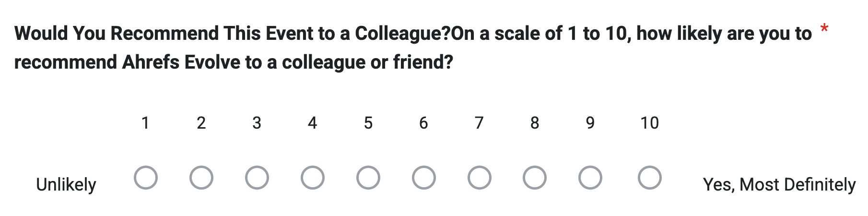Click the number 1 column heading

(x=145, y=123)
